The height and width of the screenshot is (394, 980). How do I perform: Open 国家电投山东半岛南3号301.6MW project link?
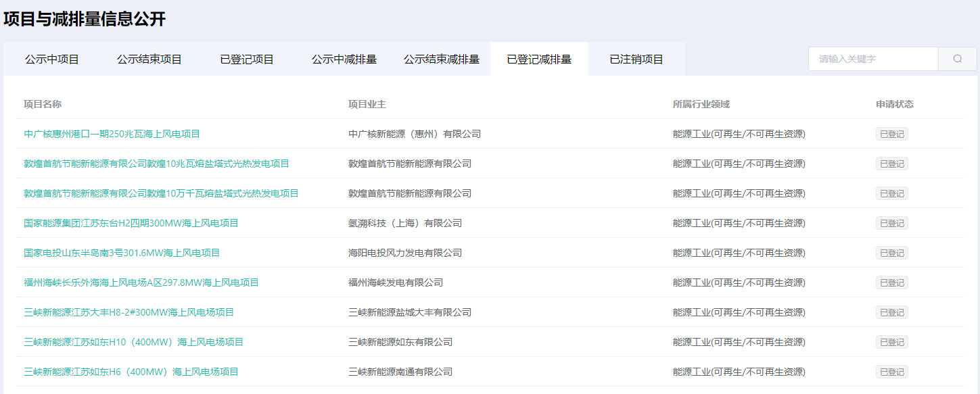[122, 253]
